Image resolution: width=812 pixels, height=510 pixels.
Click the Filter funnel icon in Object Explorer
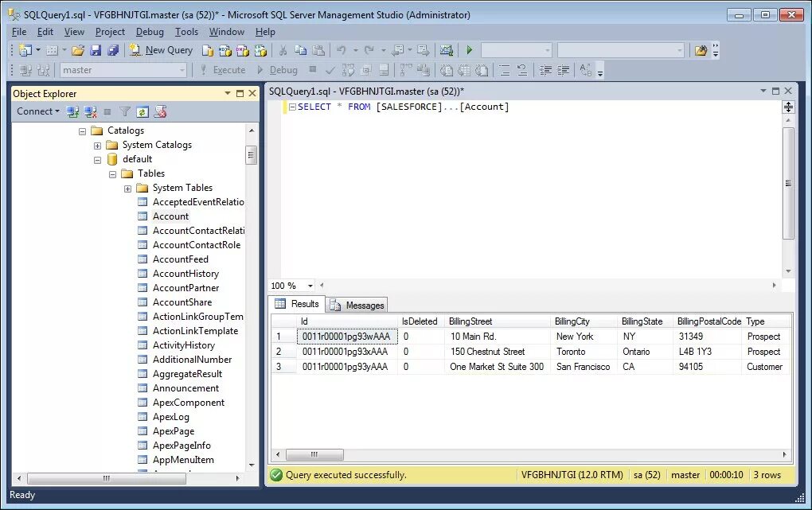[125, 112]
